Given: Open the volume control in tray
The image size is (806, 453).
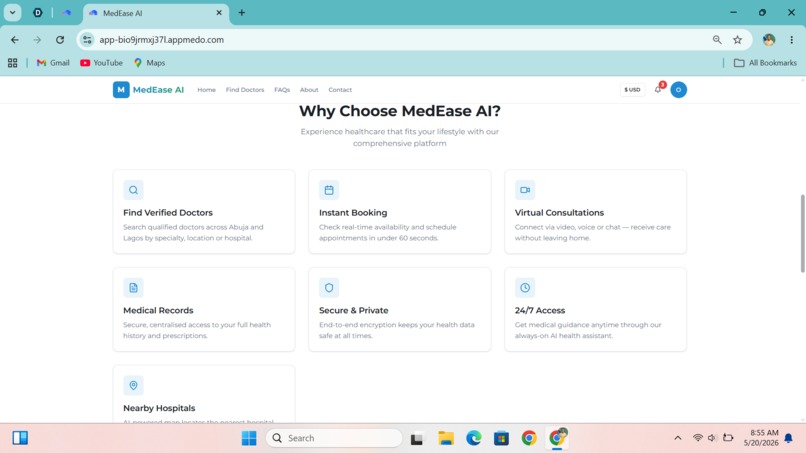Looking at the screenshot, I should click(712, 438).
